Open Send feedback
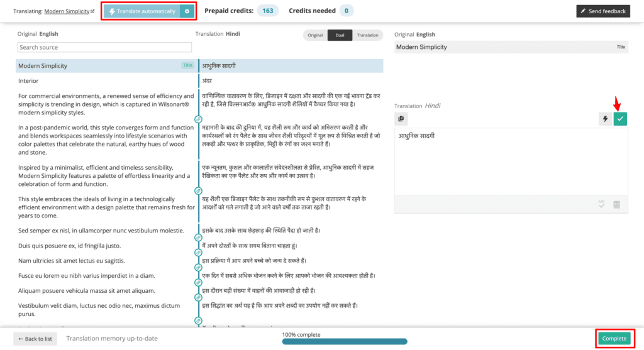The height and width of the screenshot is (350, 644). (603, 11)
